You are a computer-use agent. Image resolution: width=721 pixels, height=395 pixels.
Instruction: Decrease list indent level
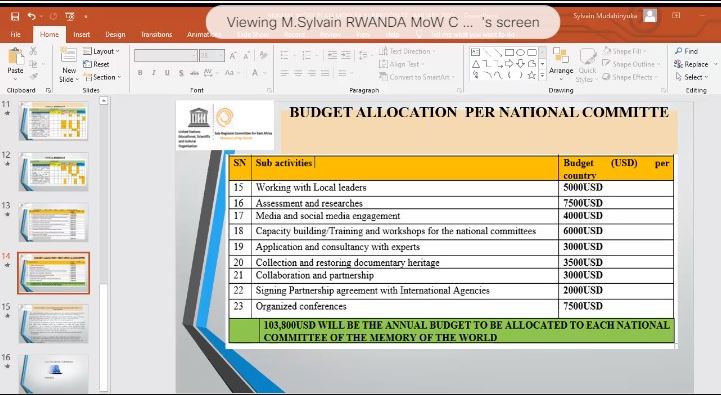[332, 56]
